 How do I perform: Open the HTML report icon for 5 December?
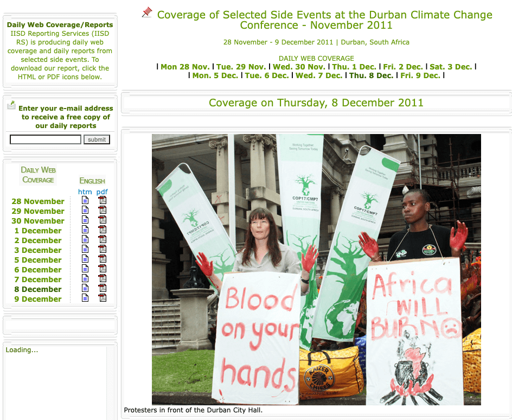coord(85,259)
